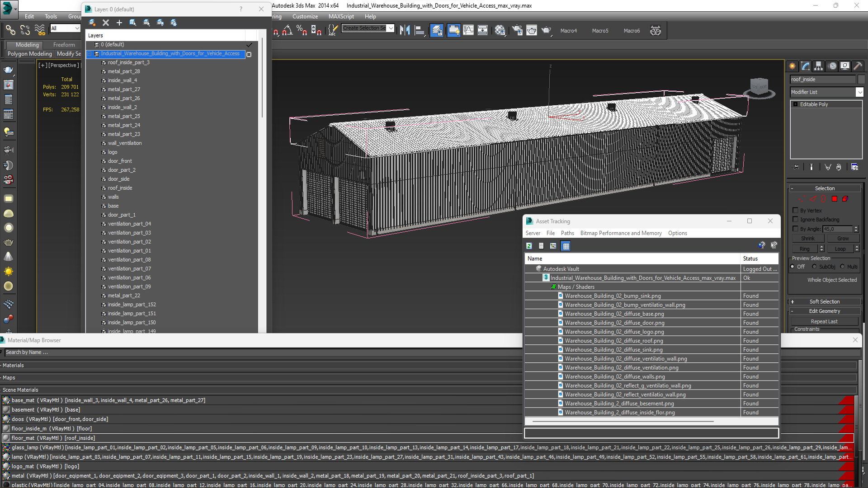868x488 pixels.
Task: Open Paths menu in Asset Tracking
Action: point(567,233)
